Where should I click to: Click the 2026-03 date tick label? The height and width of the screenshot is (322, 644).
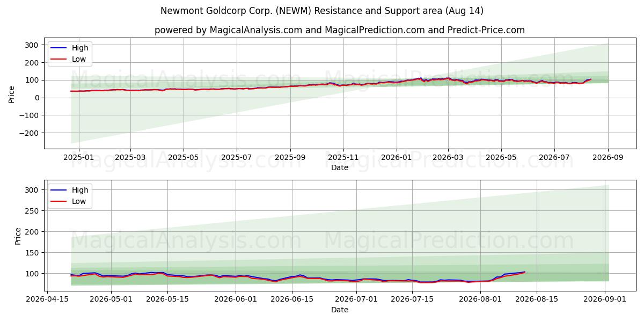[x=448, y=157]
